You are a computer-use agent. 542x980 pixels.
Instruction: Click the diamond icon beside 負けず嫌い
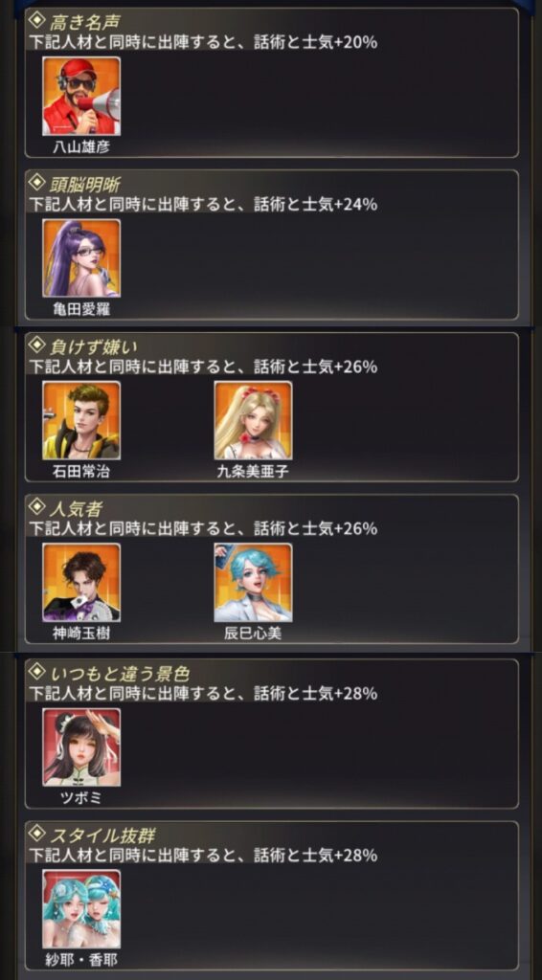tap(37, 346)
